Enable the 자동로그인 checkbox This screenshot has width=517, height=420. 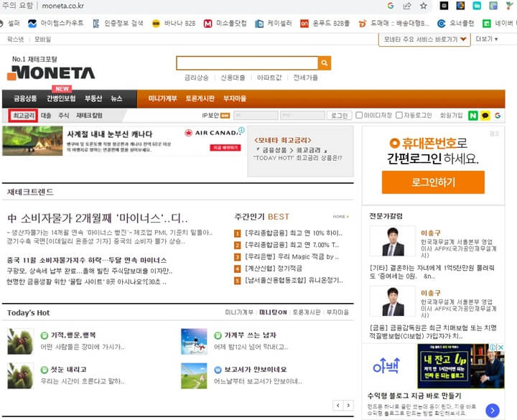399,115
